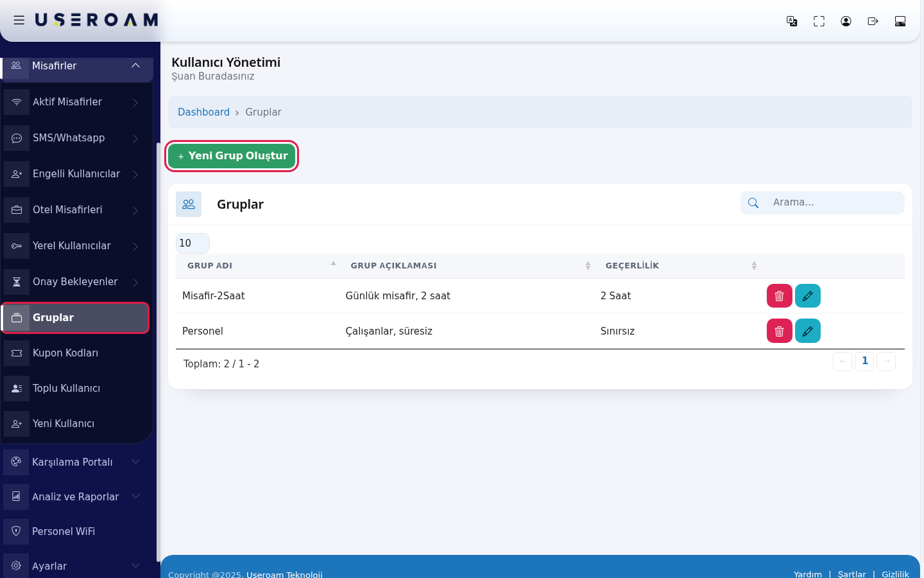This screenshot has width=924, height=578.
Task: Click the logout icon in header
Action: (x=873, y=21)
